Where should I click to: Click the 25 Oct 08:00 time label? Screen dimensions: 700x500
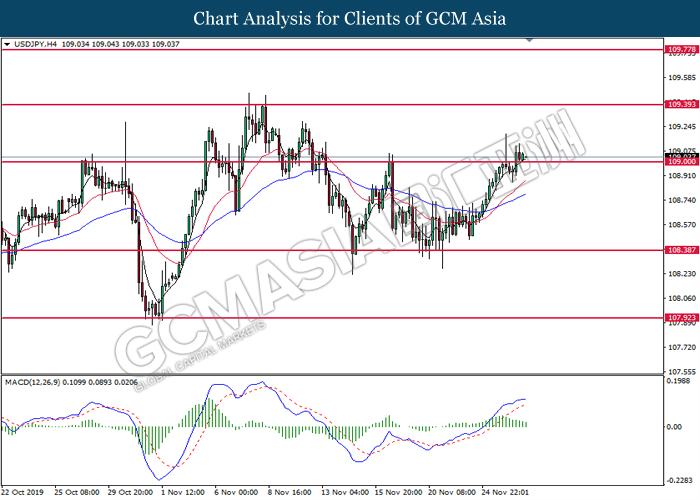77,492
